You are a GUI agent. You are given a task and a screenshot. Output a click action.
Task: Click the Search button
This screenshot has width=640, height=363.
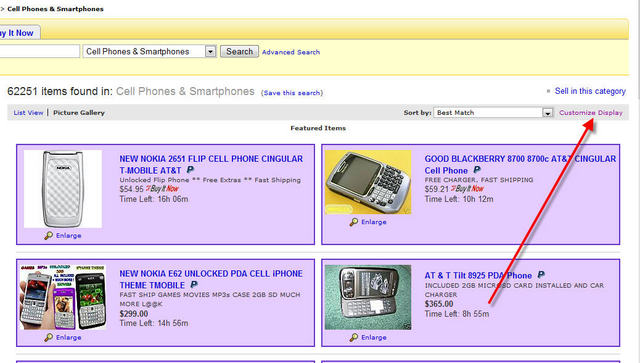pyautogui.click(x=239, y=51)
